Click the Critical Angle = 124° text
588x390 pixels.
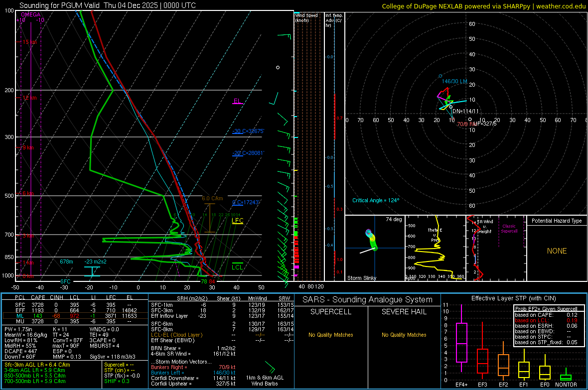pos(376,200)
